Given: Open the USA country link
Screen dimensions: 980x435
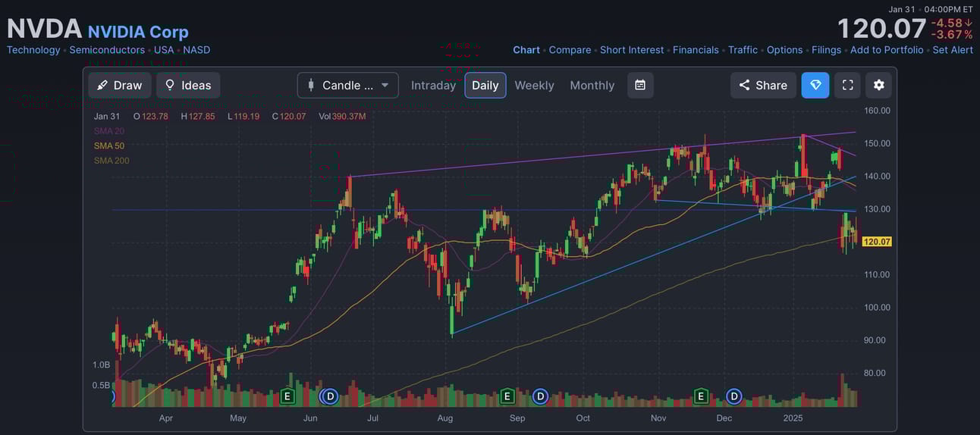Looking at the screenshot, I should [164, 50].
